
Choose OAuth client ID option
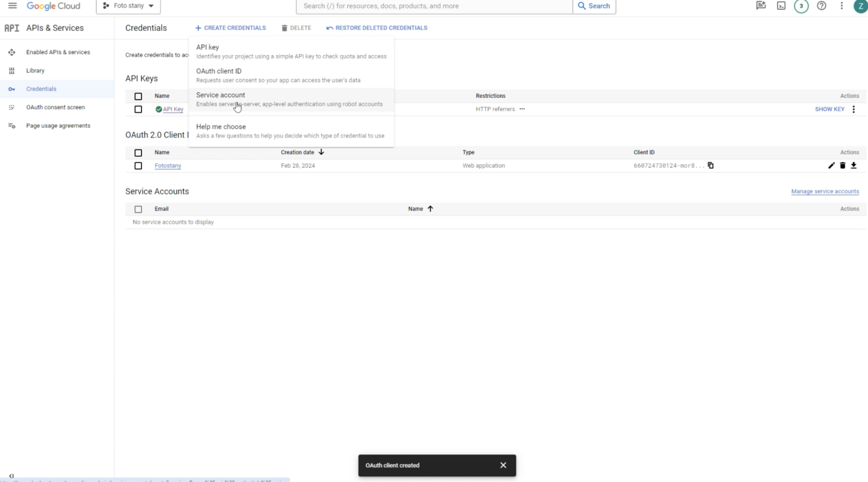(x=291, y=76)
